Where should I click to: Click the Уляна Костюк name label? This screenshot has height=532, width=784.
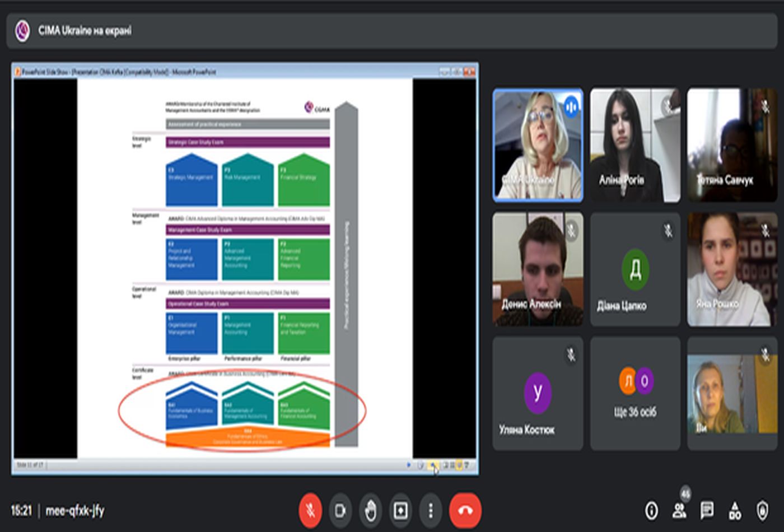[x=527, y=430]
